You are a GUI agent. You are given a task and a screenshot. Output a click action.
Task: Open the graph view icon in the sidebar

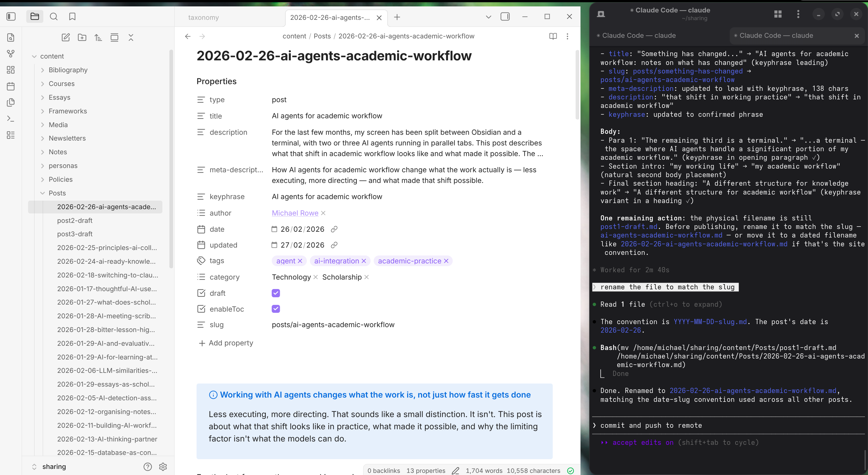(x=10, y=53)
